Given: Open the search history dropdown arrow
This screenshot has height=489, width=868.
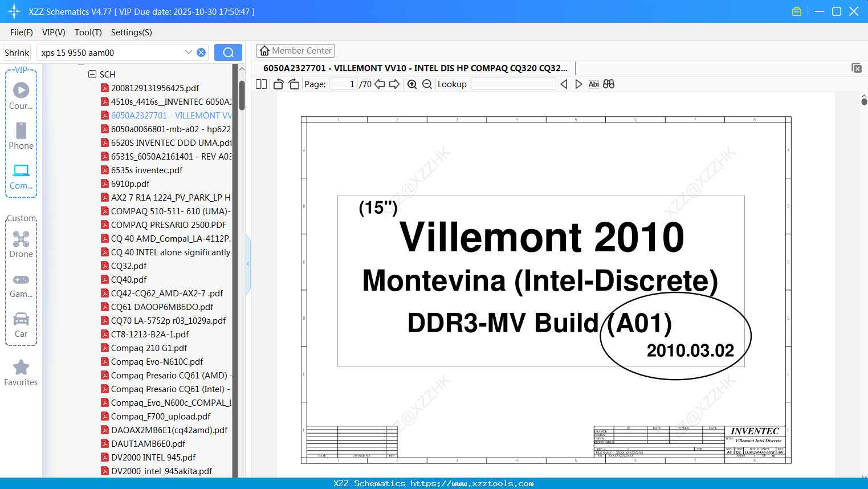Looking at the screenshot, I should coord(188,52).
